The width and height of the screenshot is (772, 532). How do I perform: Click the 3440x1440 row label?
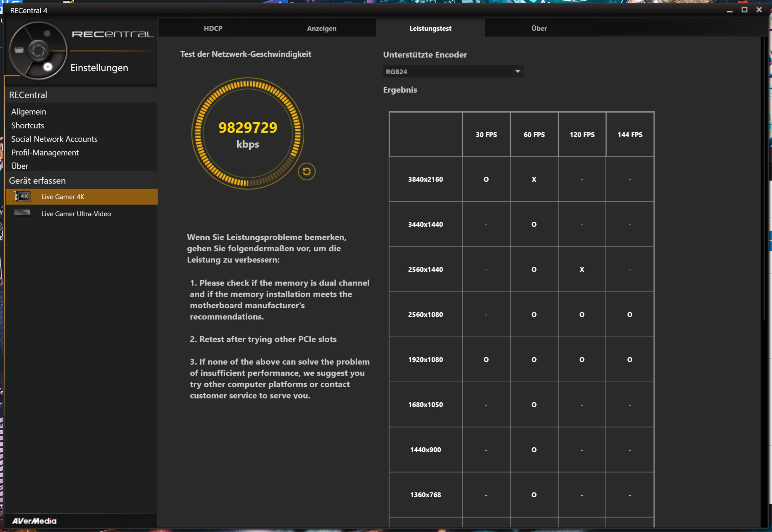pyautogui.click(x=426, y=224)
